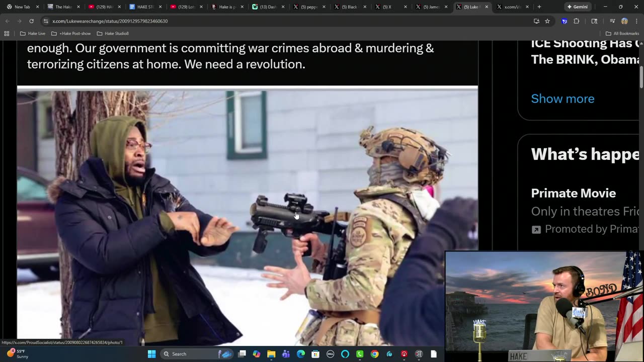Viewport: 644px width, 362px height.
Task: Click the install app icon in address bar
Action: [536, 21]
